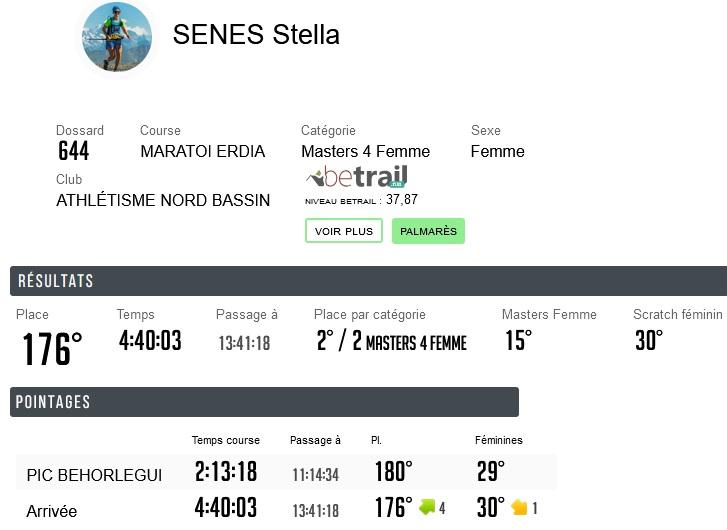This screenshot has height=530, width=727.
Task: Click the ATHLÉTISME NORD BASSIN club name
Action: click(163, 200)
